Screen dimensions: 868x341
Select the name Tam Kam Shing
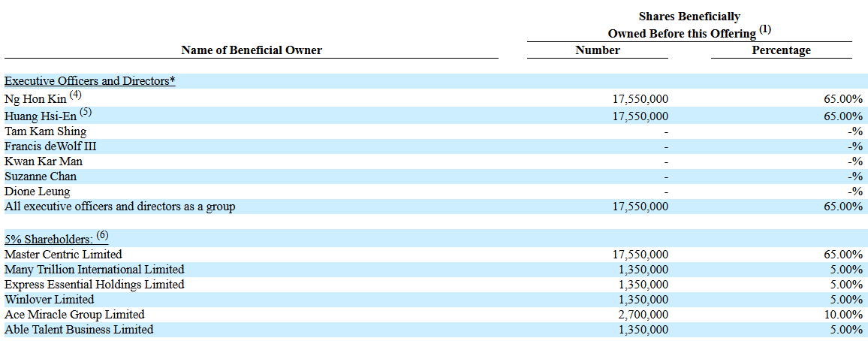(x=45, y=131)
